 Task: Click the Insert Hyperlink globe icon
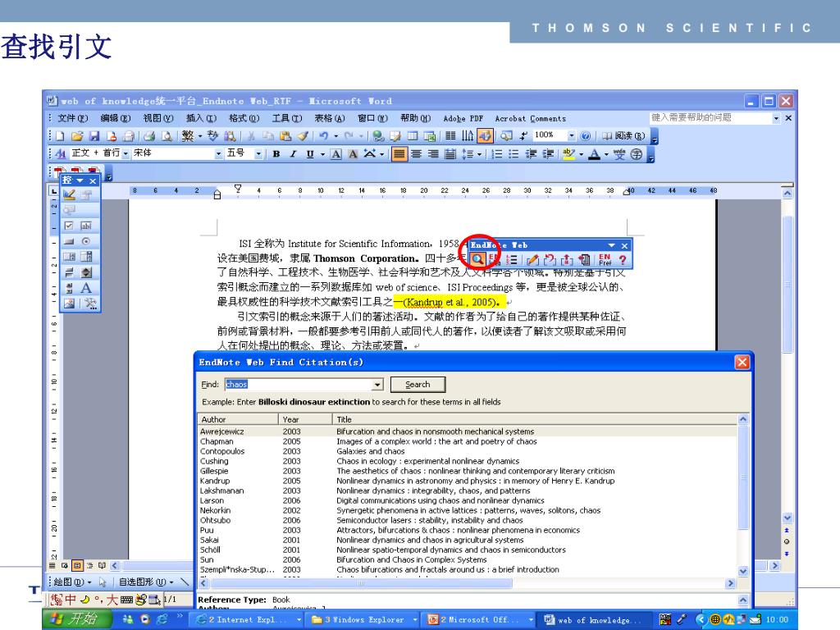pyautogui.click(x=378, y=136)
